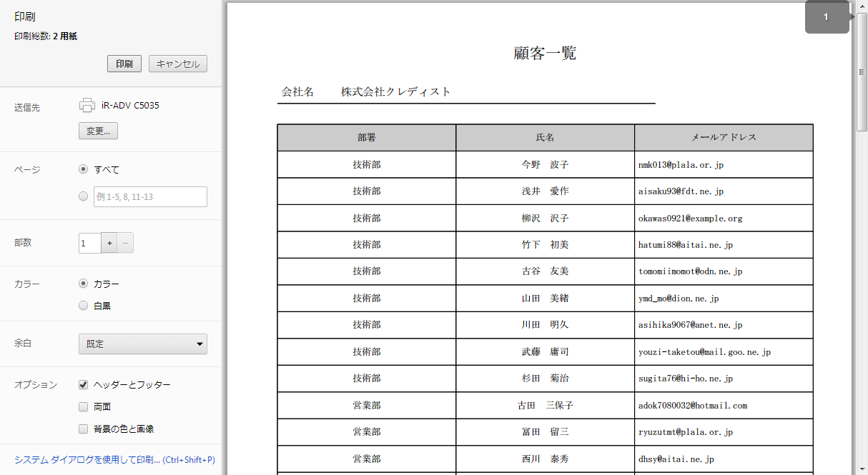Click the 変更... destination change button
Viewport: 868px width, 475px height.
click(98, 131)
